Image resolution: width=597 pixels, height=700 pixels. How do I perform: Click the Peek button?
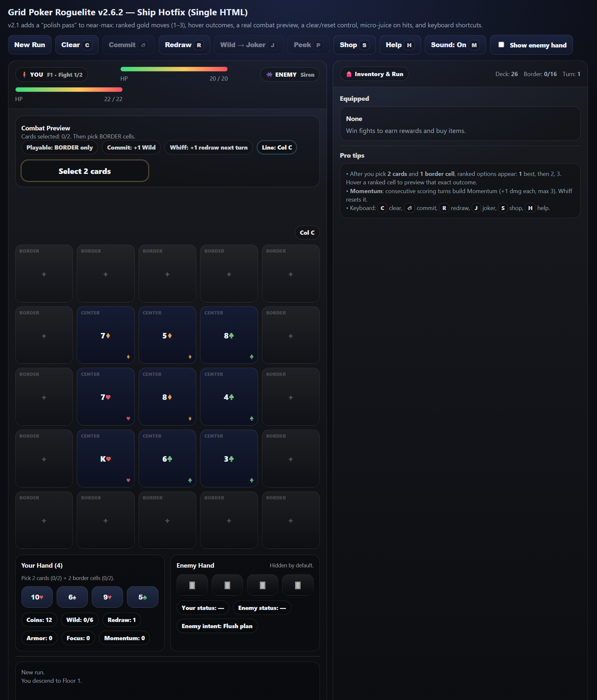tap(308, 45)
